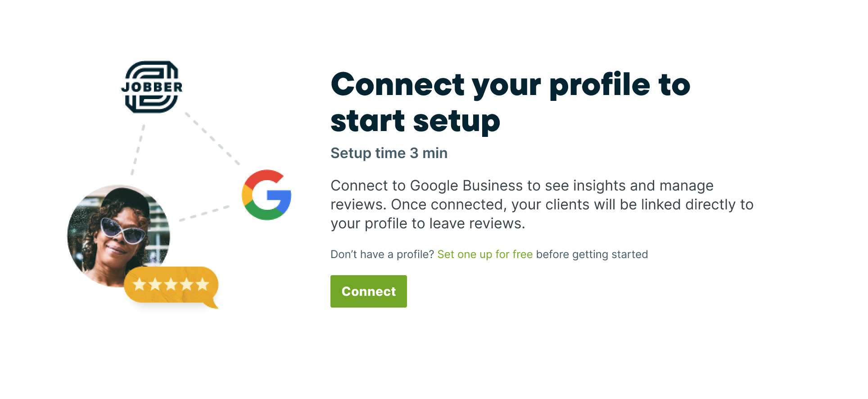Click the Jobber logo

(152, 87)
